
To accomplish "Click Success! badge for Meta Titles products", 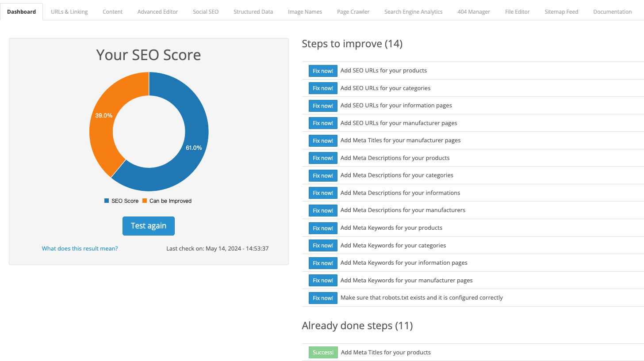I will click(x=323, y=353).
